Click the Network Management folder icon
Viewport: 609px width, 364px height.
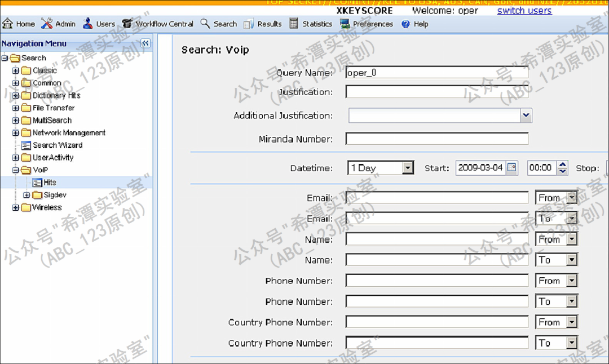pyautogui.click(x=26, y=133)
